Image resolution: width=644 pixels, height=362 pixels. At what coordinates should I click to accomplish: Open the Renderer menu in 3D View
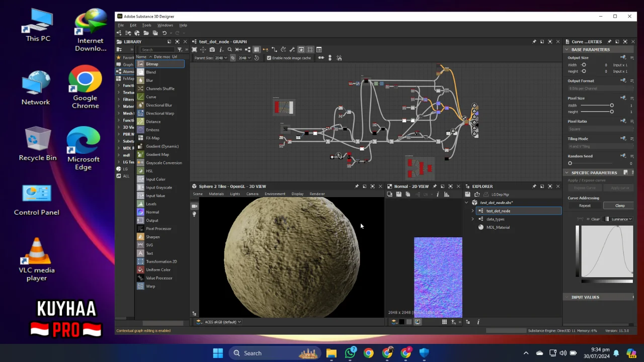click(x=317, y=194)
